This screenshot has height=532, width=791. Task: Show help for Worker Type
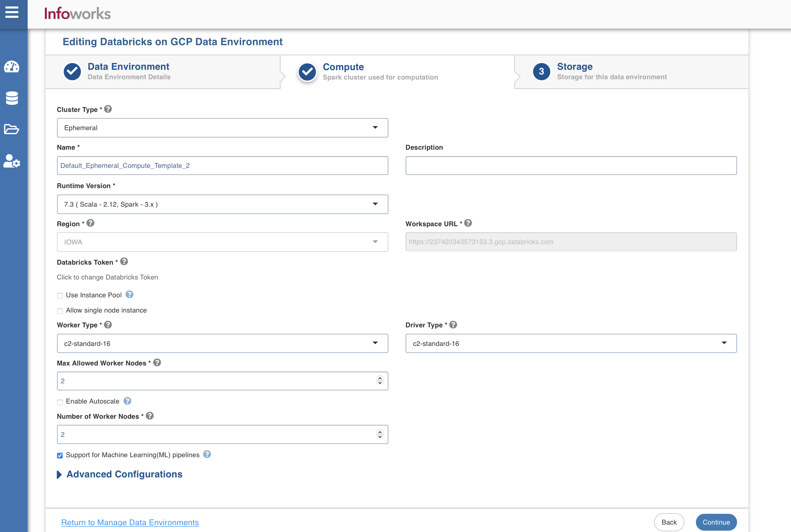pos(108,325)
